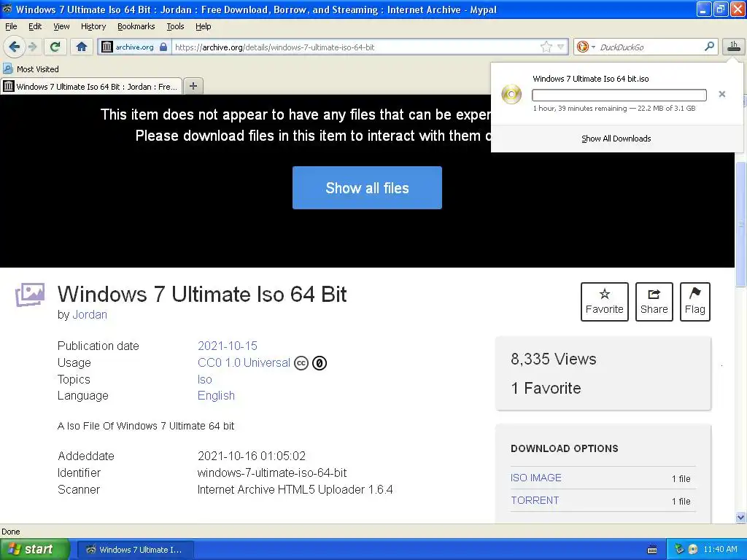Select the '8,335 Views' text
747x560 pixels.
(553, 359)
